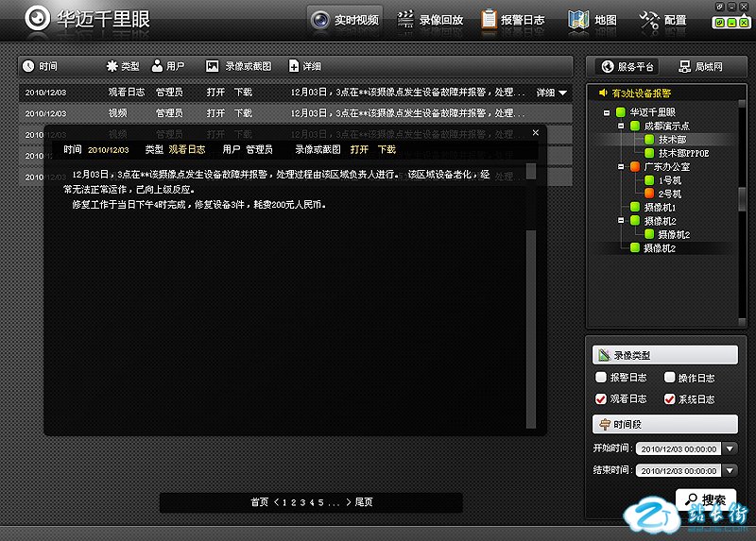The image size is (756, 541).
Task: Close the log detail popup
Action: pos(536,133)
